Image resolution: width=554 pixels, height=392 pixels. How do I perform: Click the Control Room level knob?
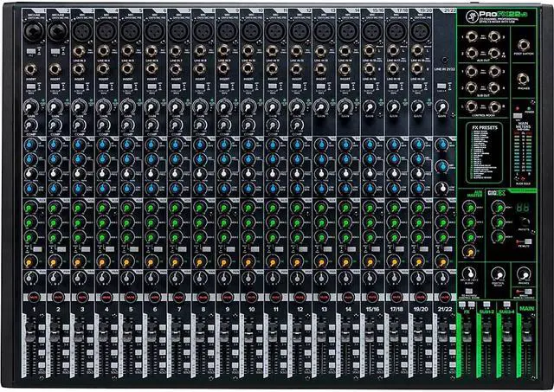pos(498,274)
